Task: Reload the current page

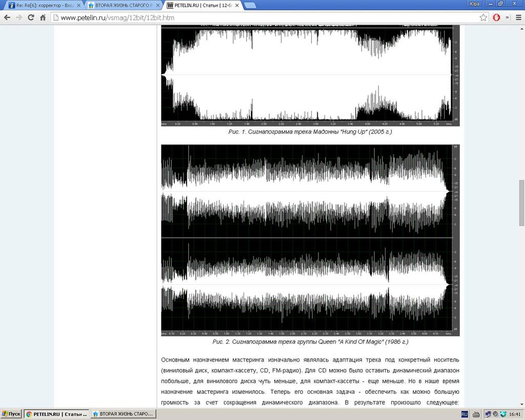Action: pos(31,17)
